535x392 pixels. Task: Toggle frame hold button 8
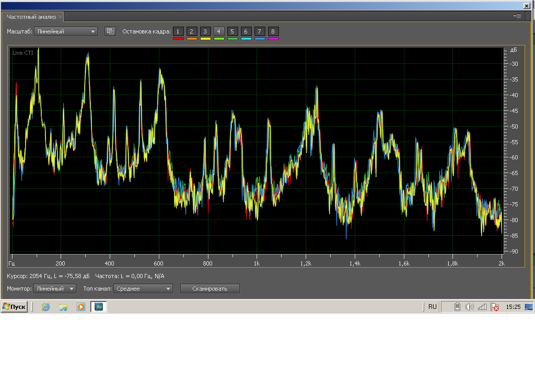[273, 31]
